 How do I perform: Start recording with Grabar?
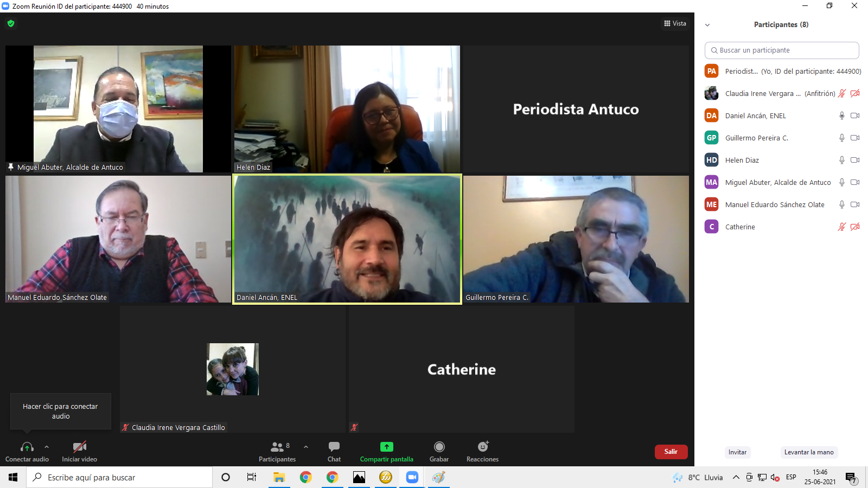(x=439, y=451)
